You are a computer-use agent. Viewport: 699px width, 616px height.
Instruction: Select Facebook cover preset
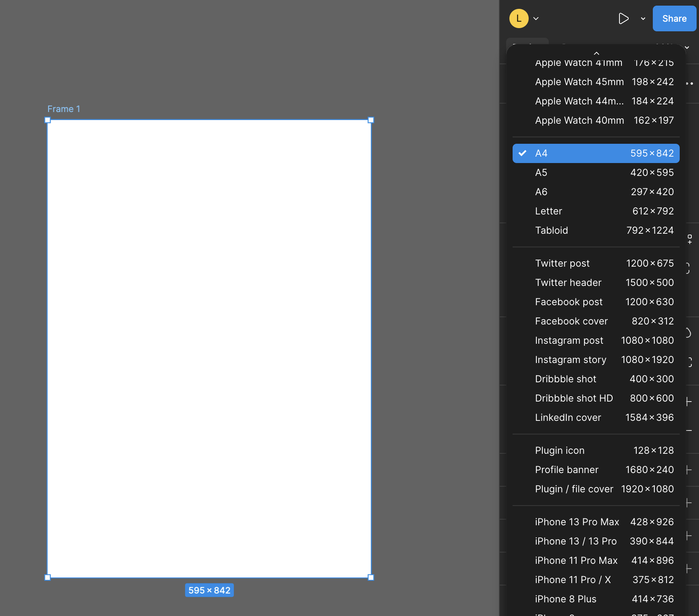pos(596,321)
